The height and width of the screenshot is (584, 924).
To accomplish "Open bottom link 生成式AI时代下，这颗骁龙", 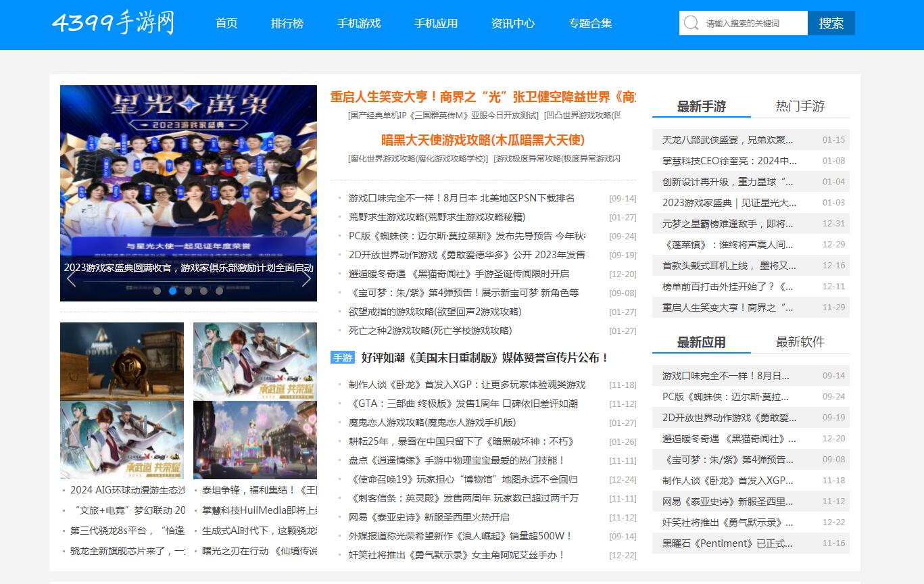I will click(260, 531).
